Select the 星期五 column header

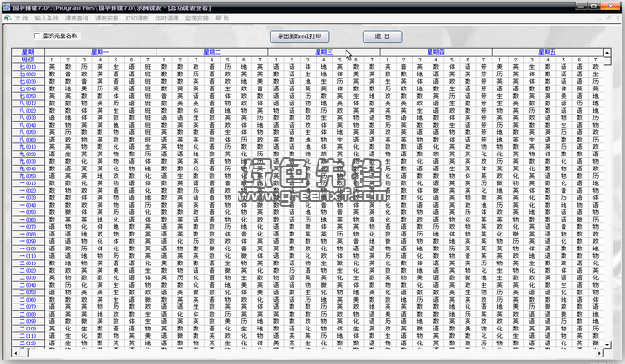tap(548, 52)
